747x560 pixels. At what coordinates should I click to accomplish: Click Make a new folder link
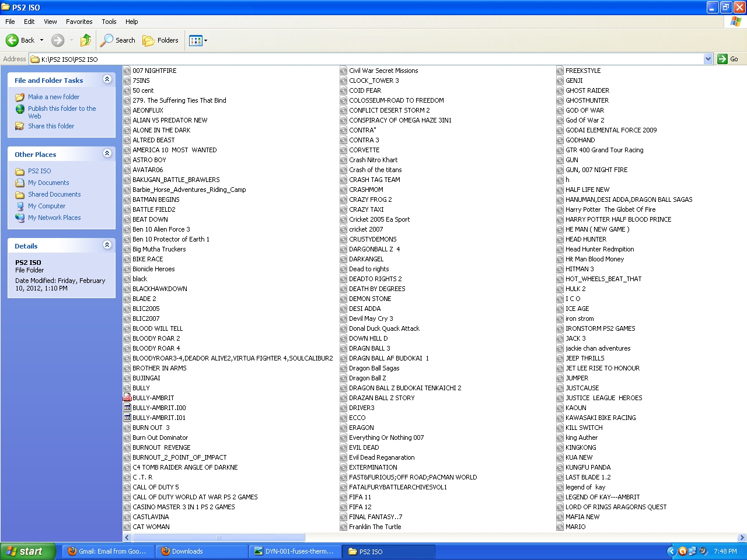click(x=54, y=97)
